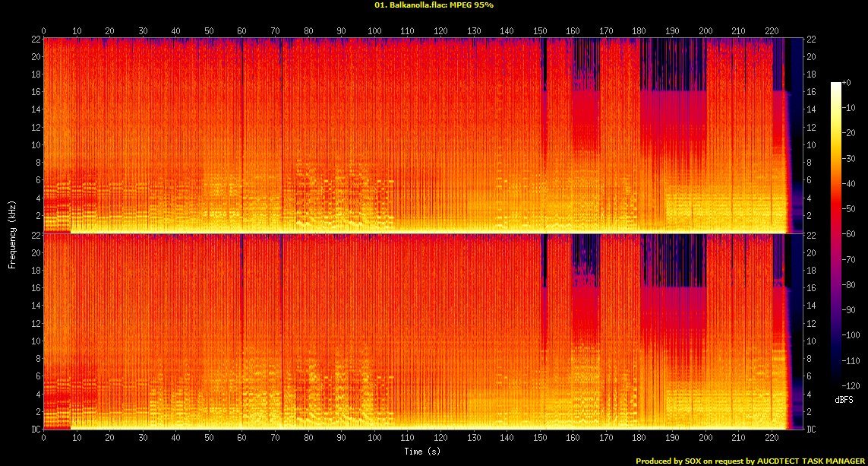Click the "DC" label at bottom-left frequency axis
This screenshot has height=466, width=868.
[x=34, y=430]
